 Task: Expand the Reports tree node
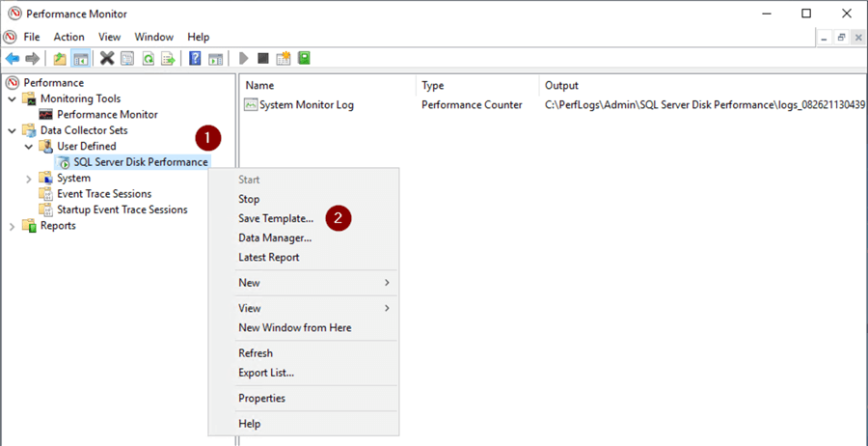[13, 226]
